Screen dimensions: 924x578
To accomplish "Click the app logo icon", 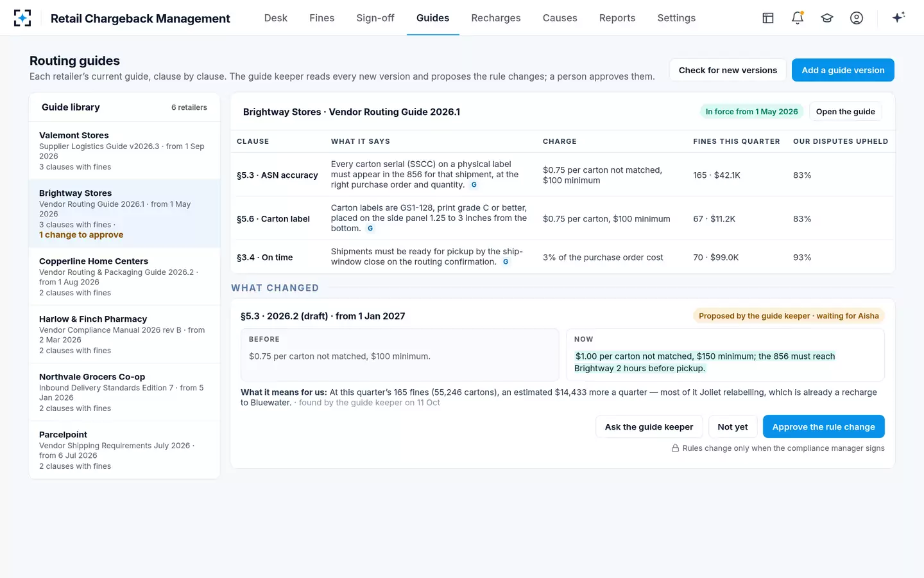I will click(22, 18).
